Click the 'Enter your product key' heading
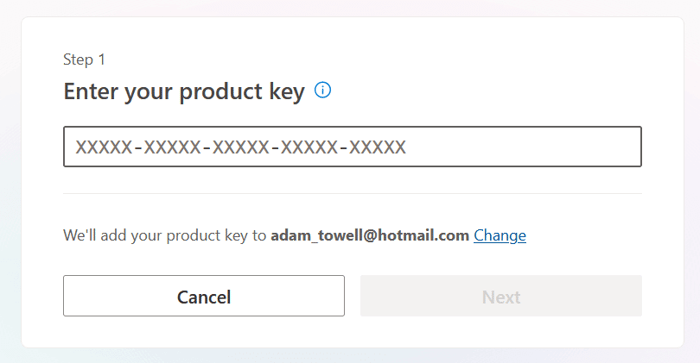This screenshot has height=363, width=700. [184, 92]
